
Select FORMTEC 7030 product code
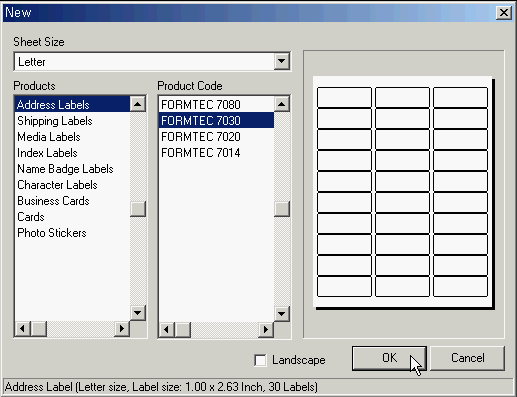(216, 120)
